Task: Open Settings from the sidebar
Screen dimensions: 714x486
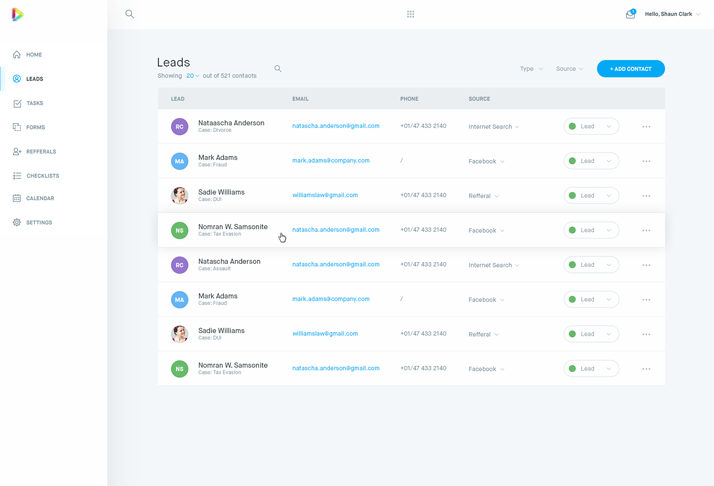Action: click(39, 222)
